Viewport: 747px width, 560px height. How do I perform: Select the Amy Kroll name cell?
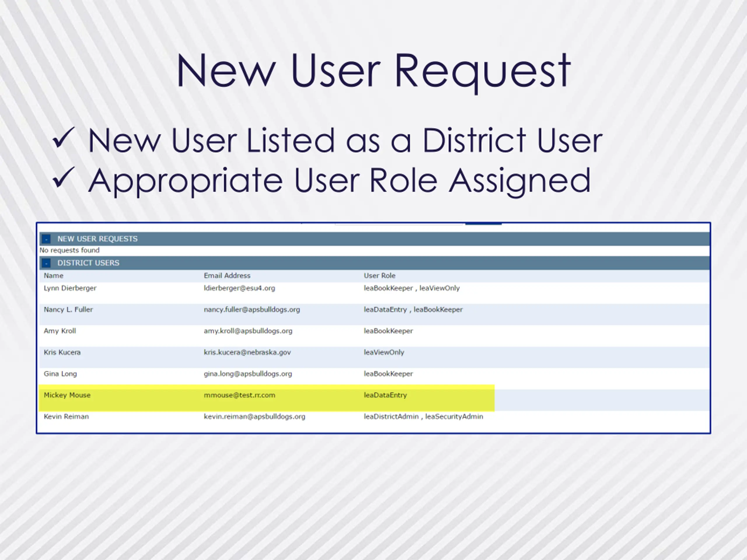(x=60, y=331)
